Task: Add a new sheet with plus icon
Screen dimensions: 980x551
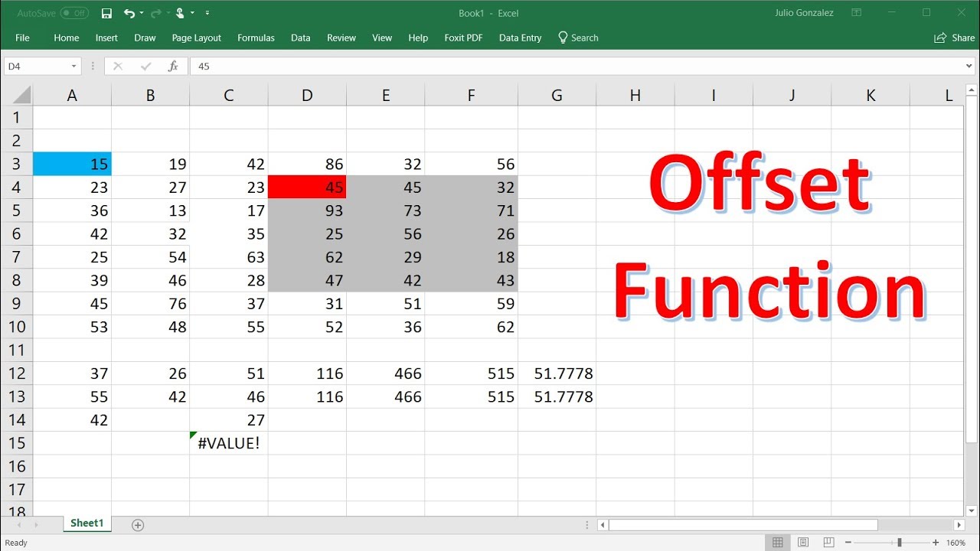Action: tap(138, 525)
